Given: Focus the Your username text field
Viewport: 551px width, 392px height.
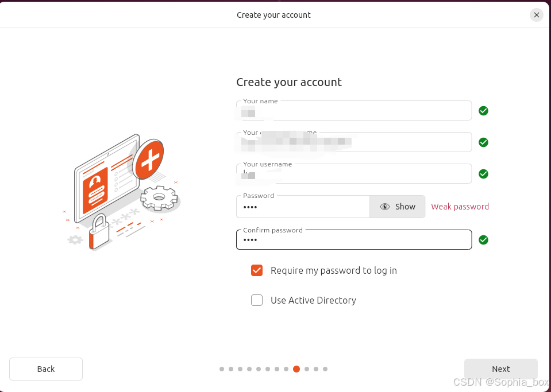Looking at the screenshot, I should [354, 174].
